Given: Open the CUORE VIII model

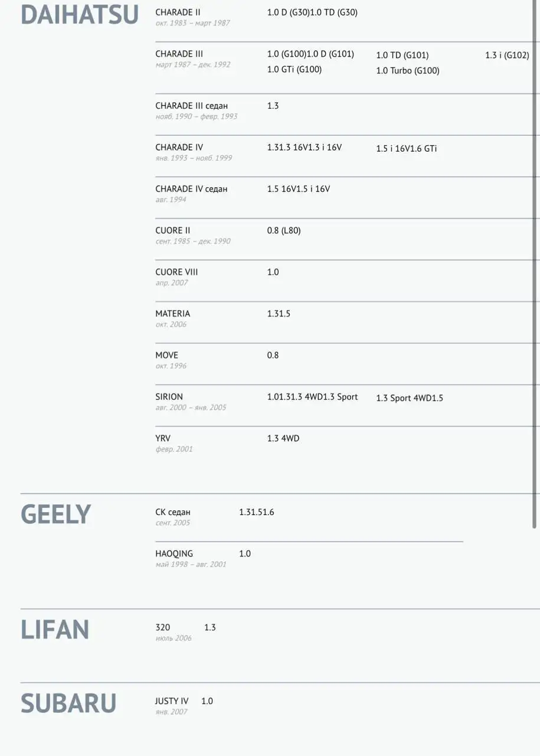Looking at the screenshot, I should pos(176,272).
